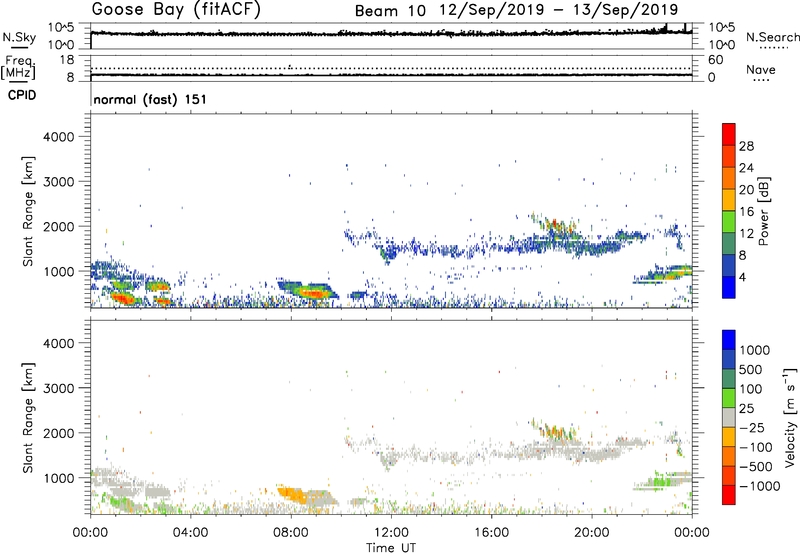
Task: Click the 60 tick on Nave axis
Action: (715, 60)
